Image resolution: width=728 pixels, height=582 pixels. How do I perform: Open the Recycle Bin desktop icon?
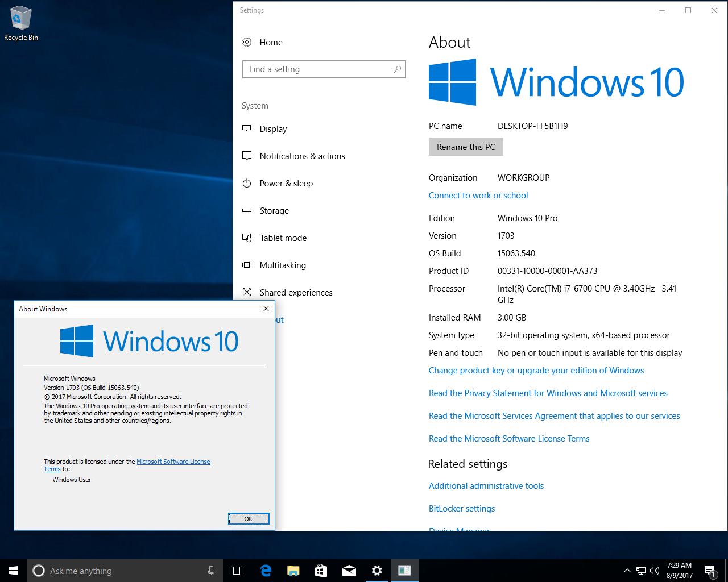coord(21,24)
